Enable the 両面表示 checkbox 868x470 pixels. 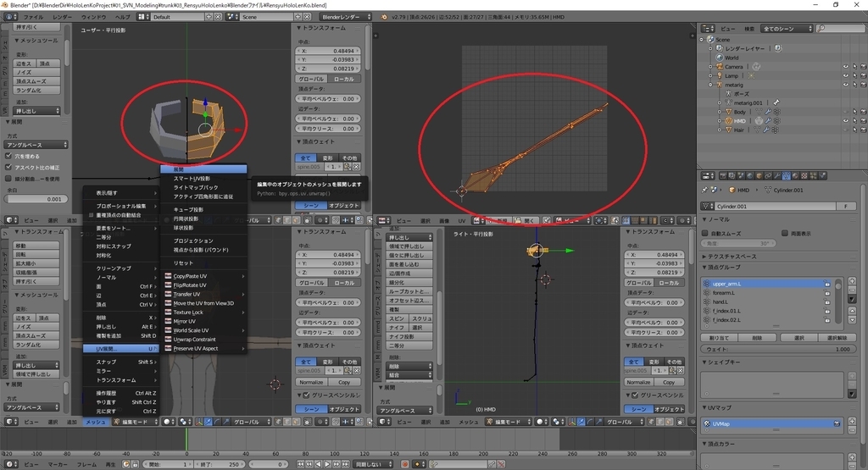[x=785, y=234]
